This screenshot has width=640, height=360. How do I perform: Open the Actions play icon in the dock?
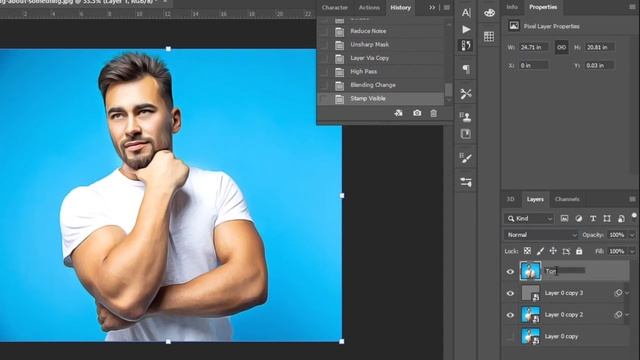coord(466,29)
